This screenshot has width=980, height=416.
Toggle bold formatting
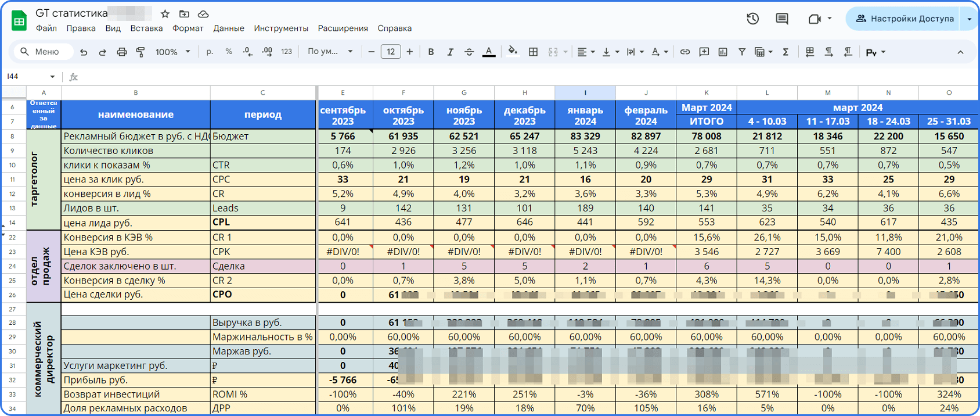[x=431, y=52]
